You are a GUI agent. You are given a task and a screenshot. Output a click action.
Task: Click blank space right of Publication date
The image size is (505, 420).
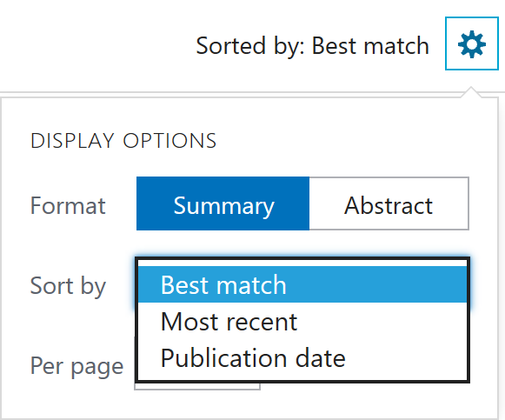[406, 358]
